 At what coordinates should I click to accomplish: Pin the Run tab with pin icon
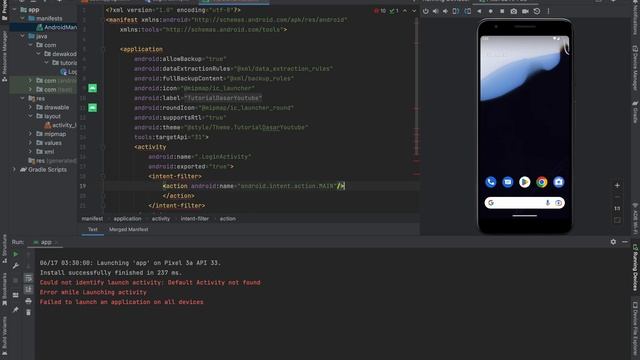coord(16,310)
